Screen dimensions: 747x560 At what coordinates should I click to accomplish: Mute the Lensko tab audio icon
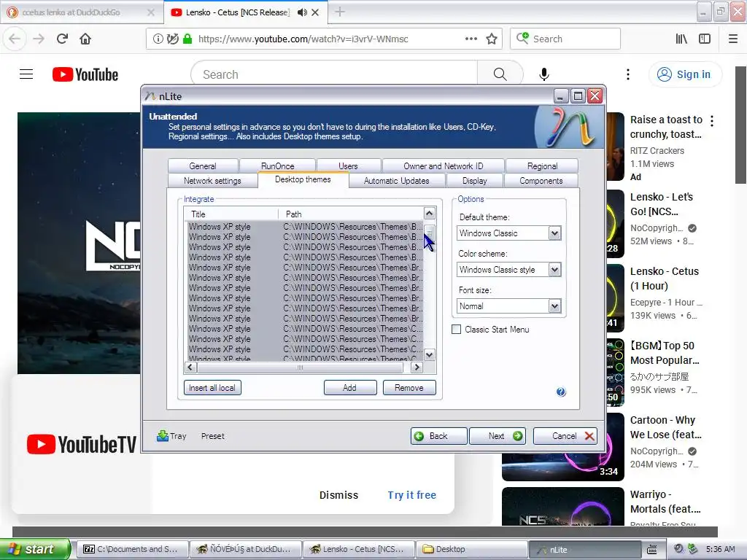point(302,12)
